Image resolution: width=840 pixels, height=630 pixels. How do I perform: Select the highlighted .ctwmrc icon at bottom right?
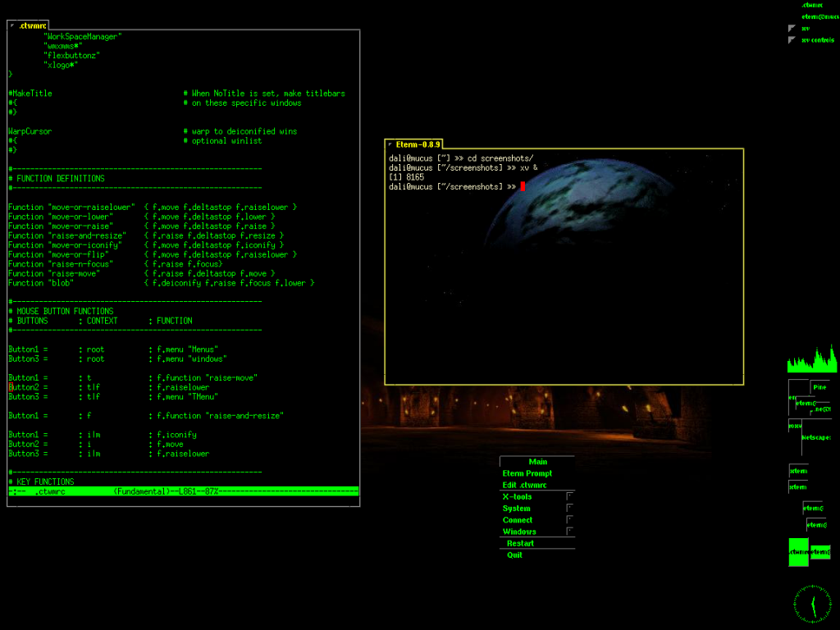click(798, 551)
